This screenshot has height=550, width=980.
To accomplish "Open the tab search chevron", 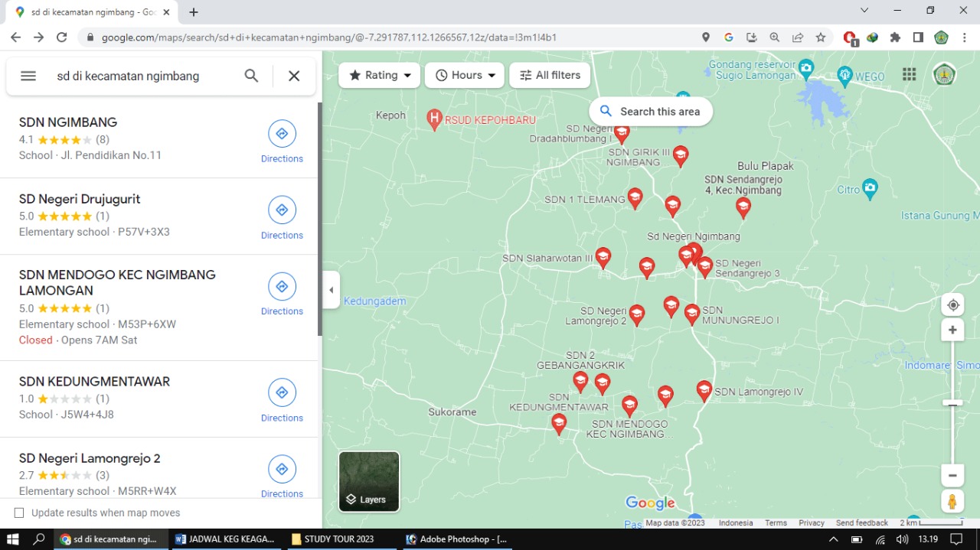I will click(x=864, y=11).
